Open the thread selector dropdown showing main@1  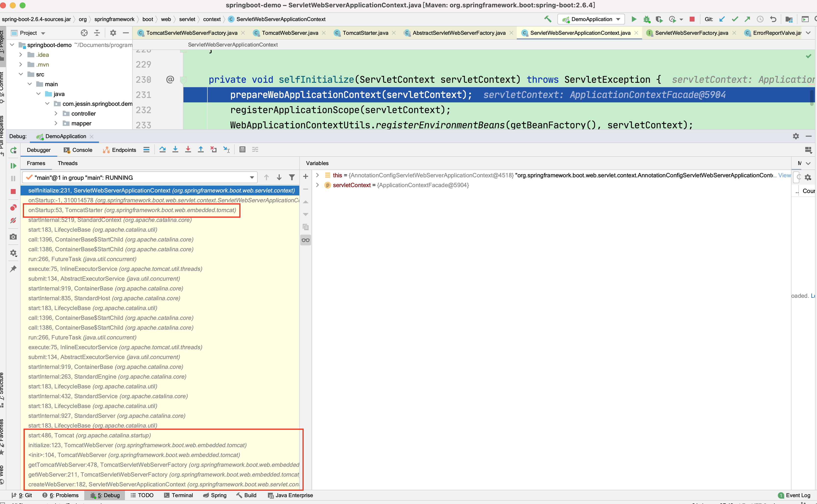[252, 177]
